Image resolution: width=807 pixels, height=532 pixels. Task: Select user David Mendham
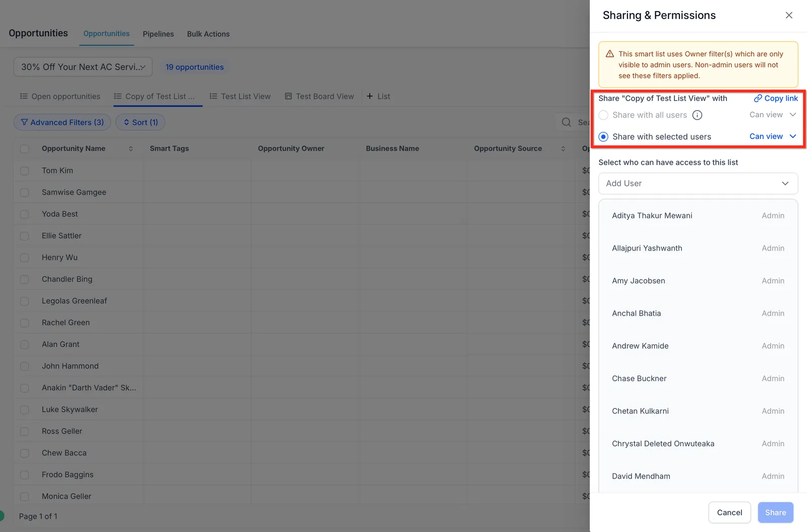698,476
